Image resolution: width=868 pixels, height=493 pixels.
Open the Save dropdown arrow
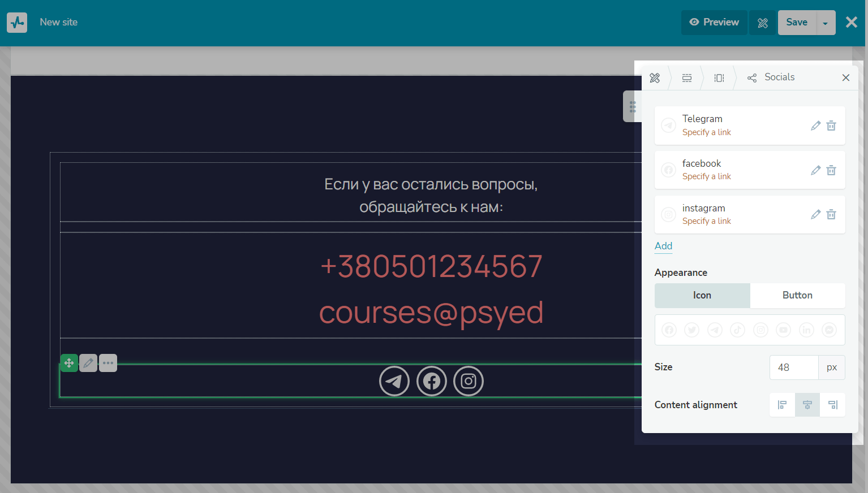[825, 23]
